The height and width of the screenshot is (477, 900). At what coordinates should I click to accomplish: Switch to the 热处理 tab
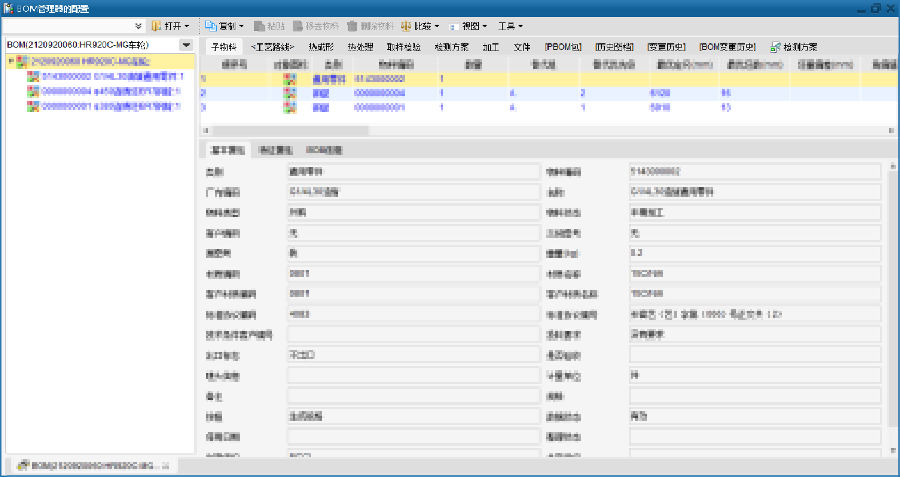(360, 46)
